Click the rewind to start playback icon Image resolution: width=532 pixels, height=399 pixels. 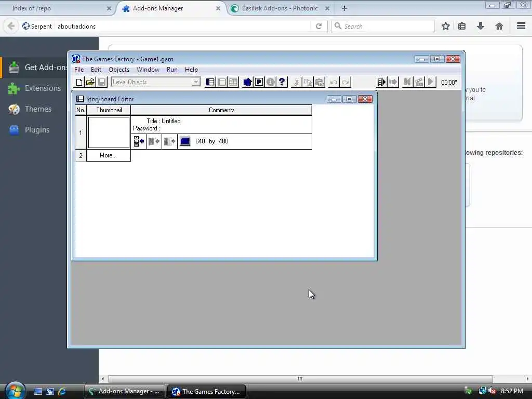[x=407, y=82]
